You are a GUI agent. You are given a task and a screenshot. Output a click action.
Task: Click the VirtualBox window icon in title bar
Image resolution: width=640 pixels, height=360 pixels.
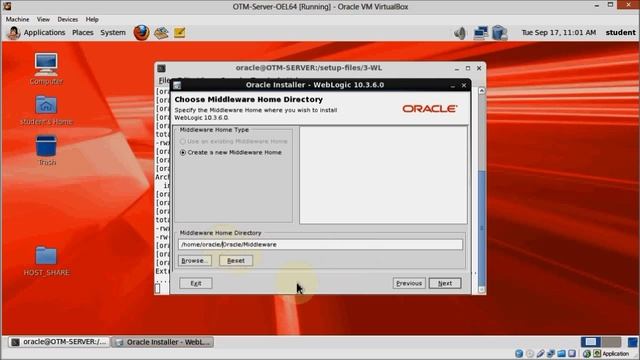[x=7, y=6]
